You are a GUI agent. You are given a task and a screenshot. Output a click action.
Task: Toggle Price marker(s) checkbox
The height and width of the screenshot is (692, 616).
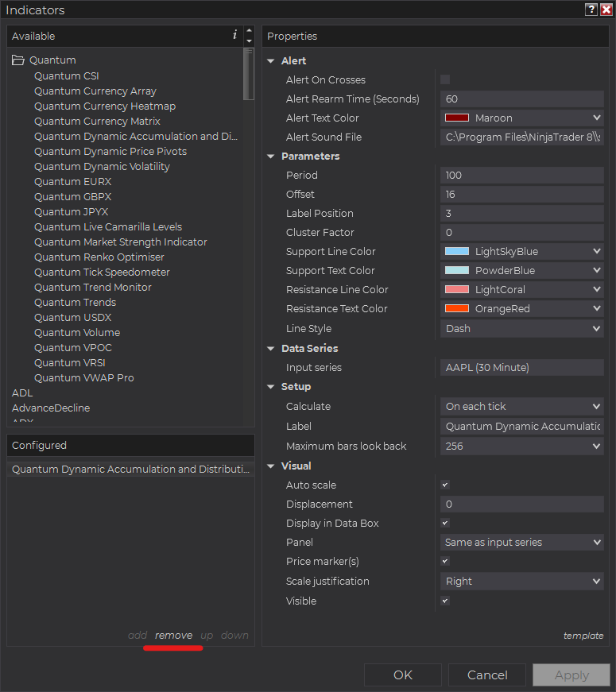[x=445, y=561]
